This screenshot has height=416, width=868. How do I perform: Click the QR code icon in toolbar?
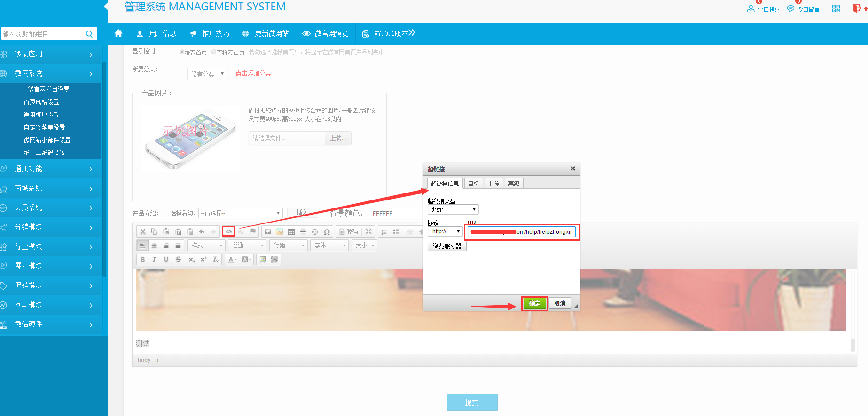click(274, 259)
